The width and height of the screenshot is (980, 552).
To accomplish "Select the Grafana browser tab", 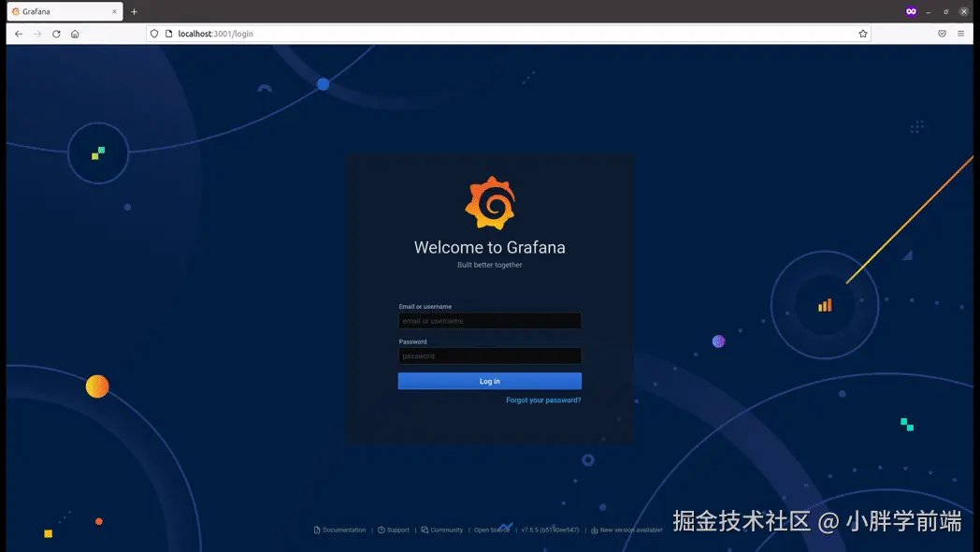I will [65, 11].
